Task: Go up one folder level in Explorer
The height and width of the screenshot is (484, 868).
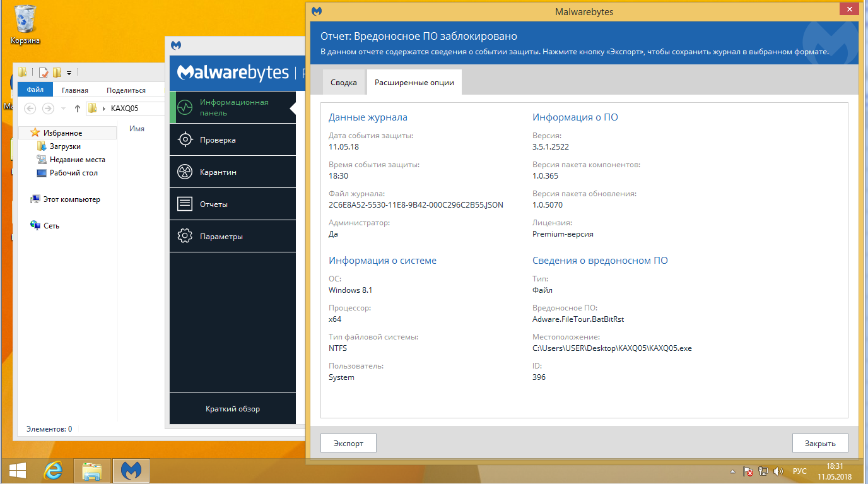Action: coord(78,108)
